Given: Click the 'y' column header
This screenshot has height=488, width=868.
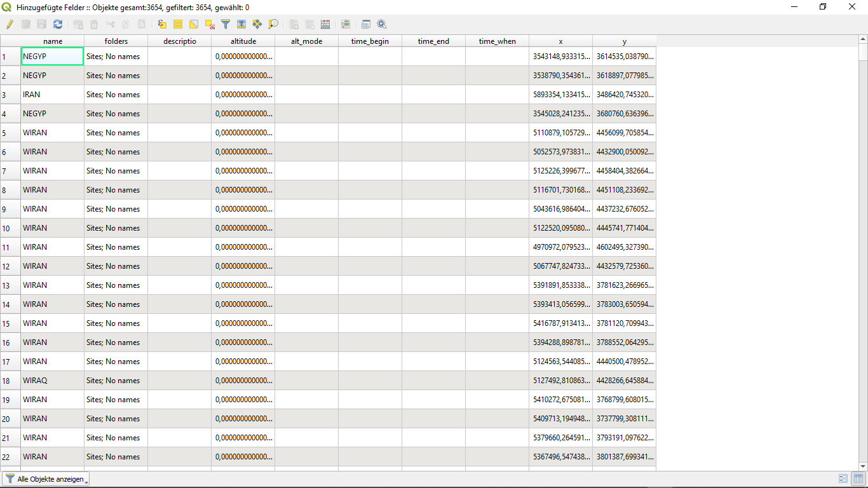Looking at the screenshot, I should (x=624, y=41).
